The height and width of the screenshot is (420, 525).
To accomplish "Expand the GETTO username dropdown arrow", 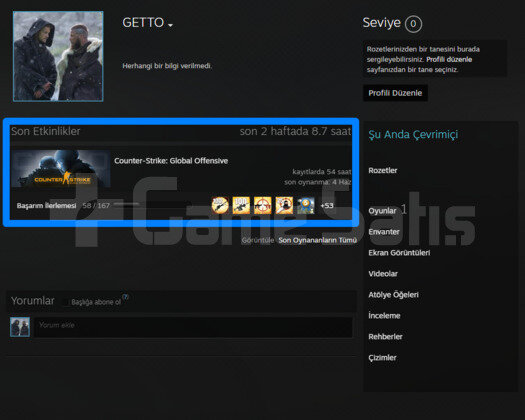I will click(x=170, y=25).
